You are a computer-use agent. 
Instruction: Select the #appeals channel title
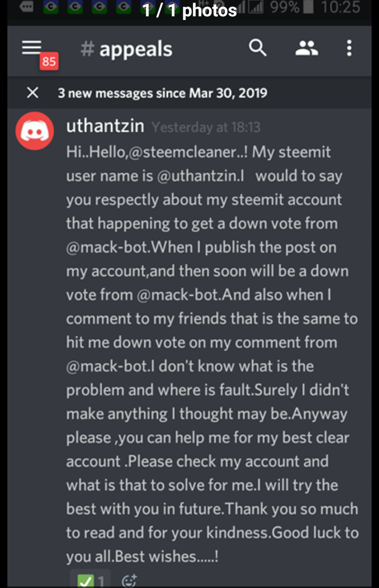point(126,49)
